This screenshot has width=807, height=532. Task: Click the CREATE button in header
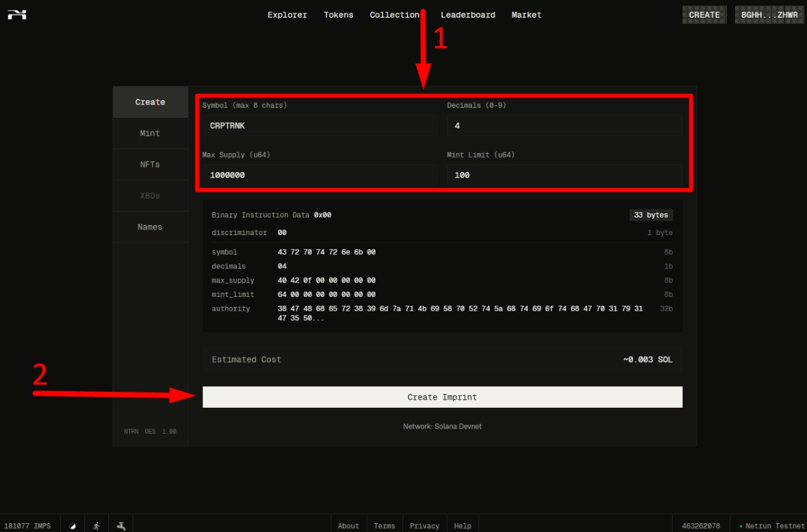click(704, 14)
